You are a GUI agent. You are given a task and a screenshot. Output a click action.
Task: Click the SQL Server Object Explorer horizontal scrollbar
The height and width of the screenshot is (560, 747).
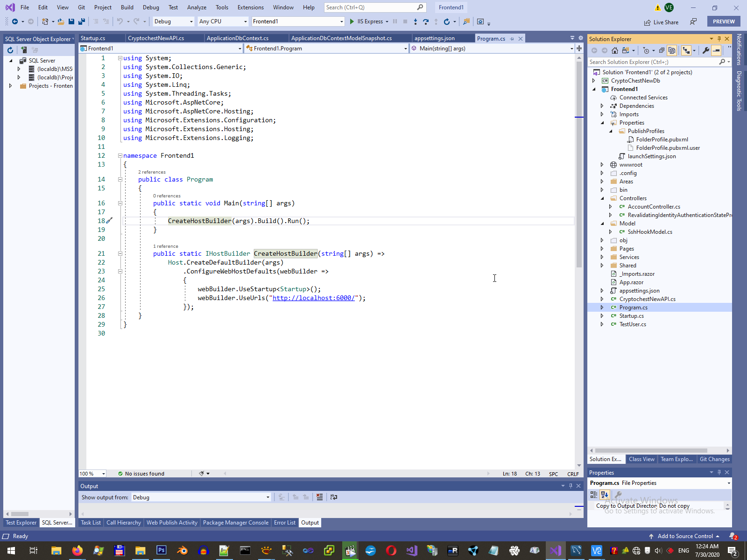tap(20, 514)
